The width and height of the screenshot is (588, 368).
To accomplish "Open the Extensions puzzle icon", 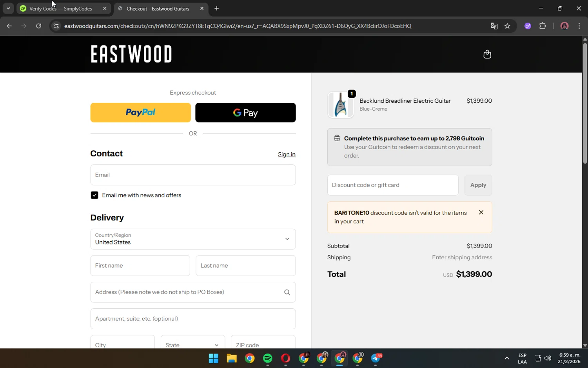I will [x=543, y=26].
